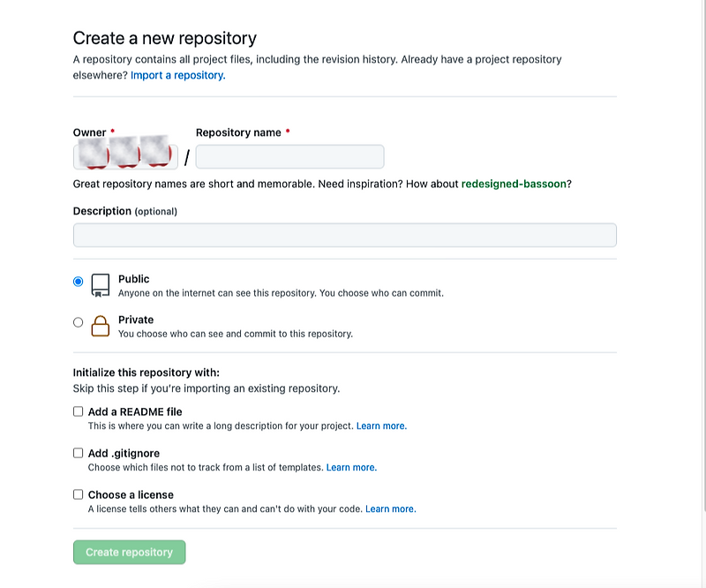Focus the Description (optional) text field
The image size is (706, 588).
[344, 235]
